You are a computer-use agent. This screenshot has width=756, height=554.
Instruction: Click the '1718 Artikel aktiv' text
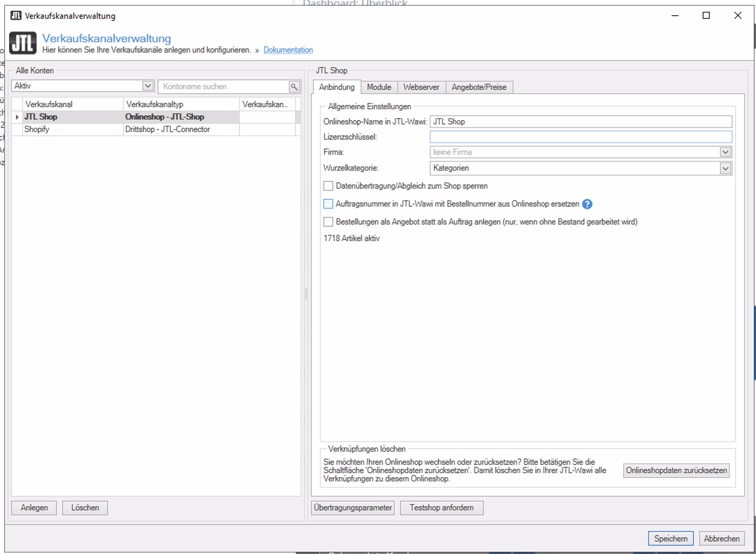351,238
